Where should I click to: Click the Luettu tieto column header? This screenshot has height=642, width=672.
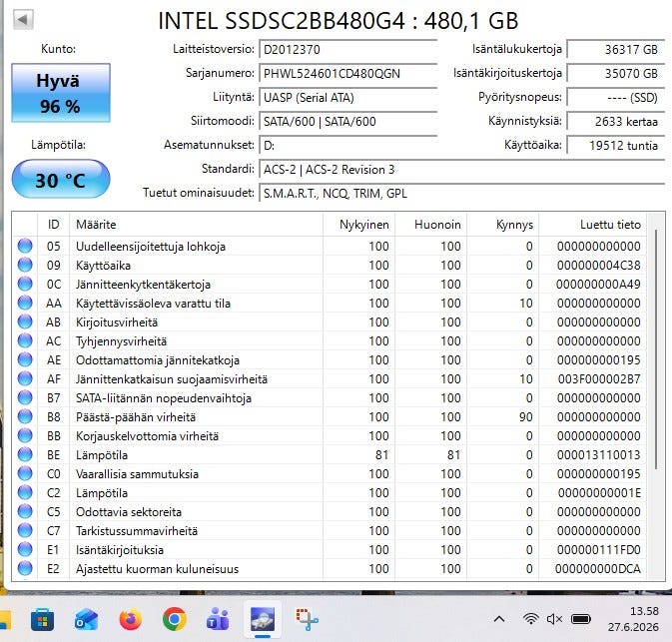(x=592, y=224)
